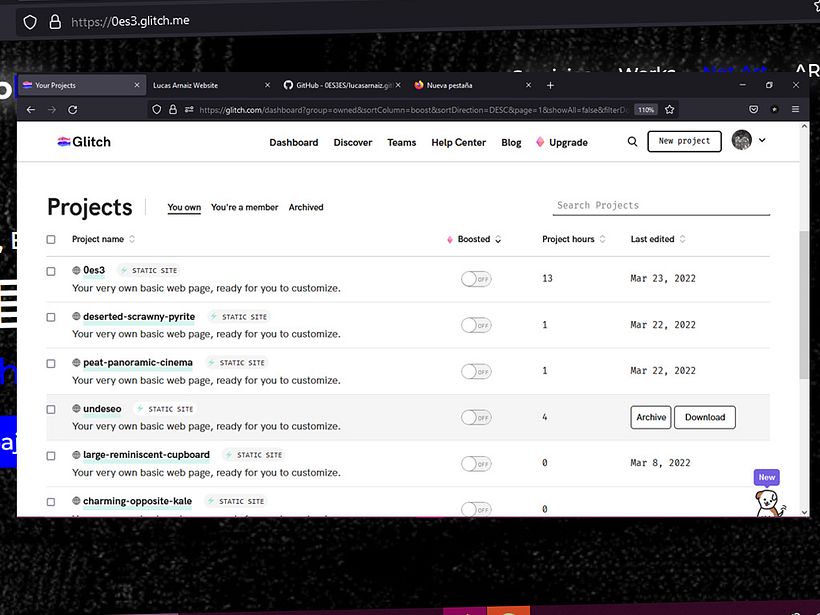
Task: Click the New project button
Action: point(684,141)
